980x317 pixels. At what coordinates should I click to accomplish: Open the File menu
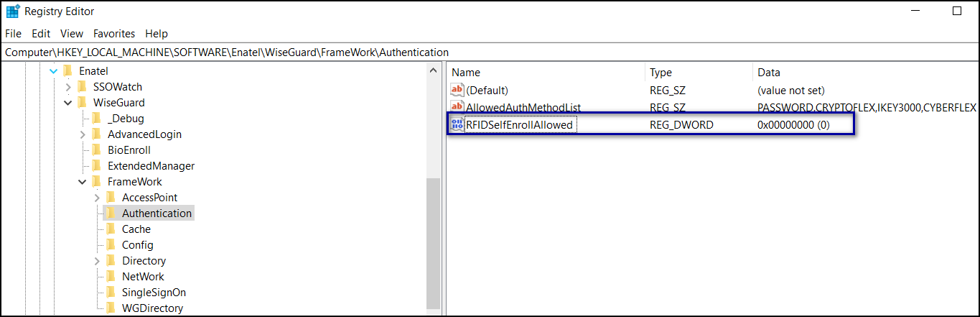pos(14,34)
